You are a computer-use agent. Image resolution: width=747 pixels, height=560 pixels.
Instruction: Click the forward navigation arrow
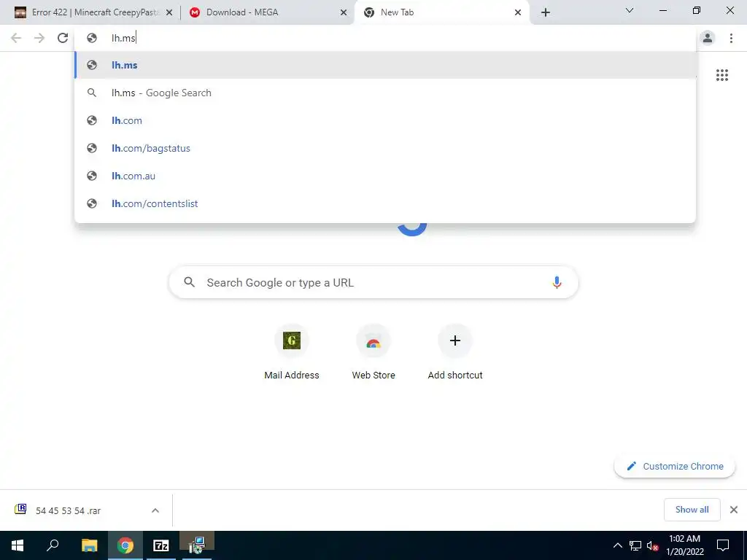click(39, 38)
